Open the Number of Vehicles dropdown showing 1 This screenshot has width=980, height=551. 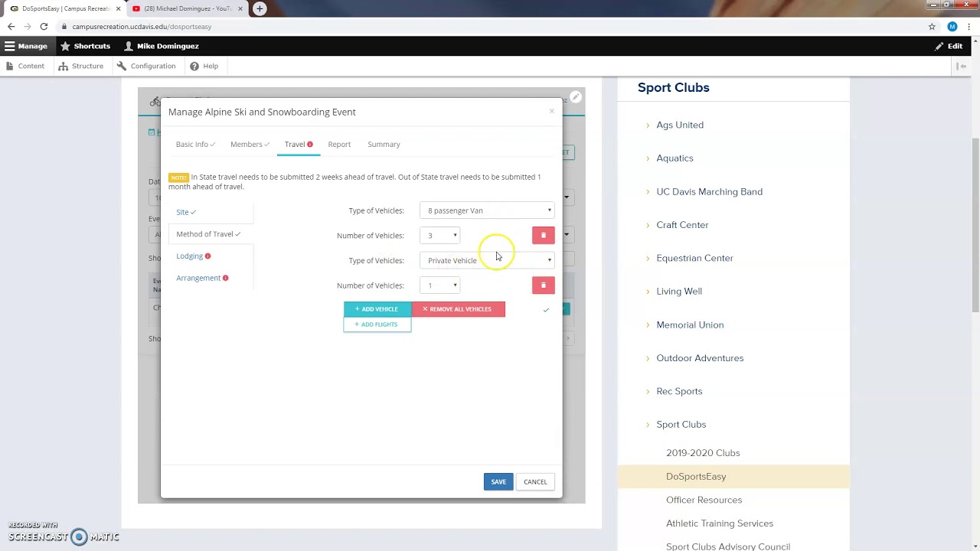point(440,285)
